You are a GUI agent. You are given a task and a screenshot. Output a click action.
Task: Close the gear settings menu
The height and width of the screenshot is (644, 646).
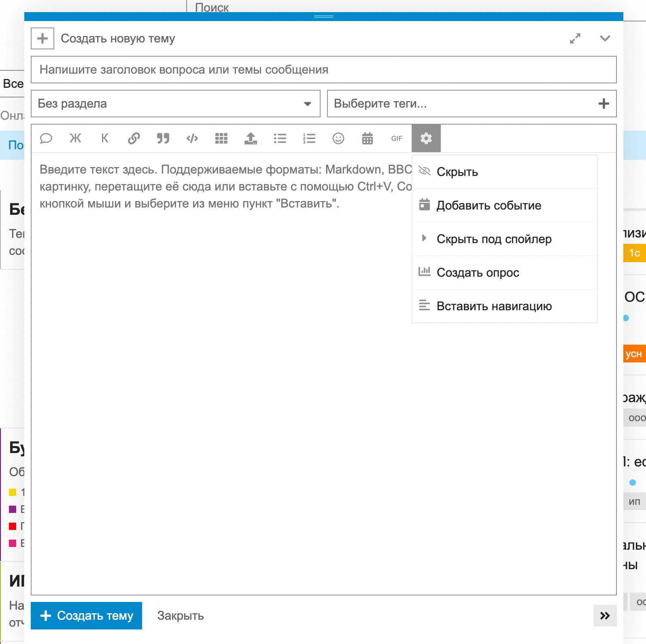tap(426, 138)
